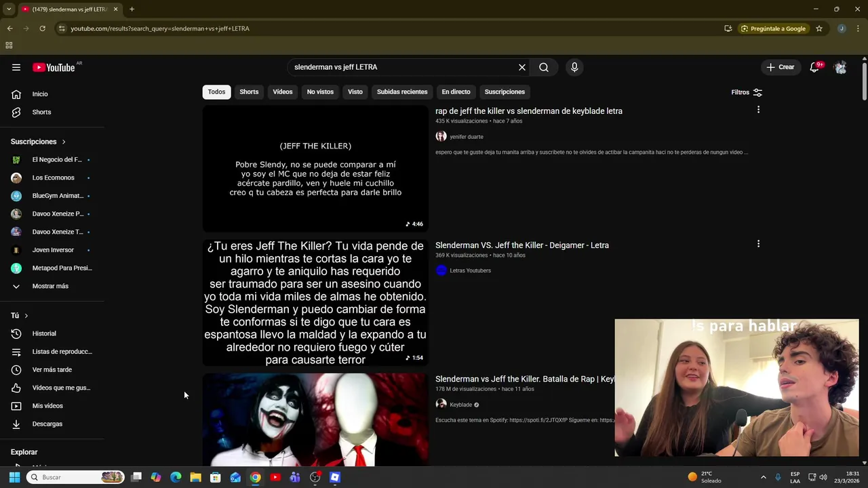Open the Crear upload menu
Image resolution: width=868 pixels, height=488 pixels.
coord(781,67)
